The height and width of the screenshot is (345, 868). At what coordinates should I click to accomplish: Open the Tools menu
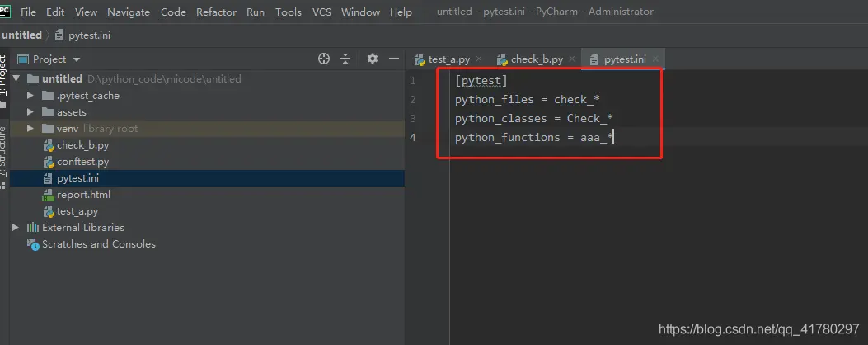[x=288, y=12]
